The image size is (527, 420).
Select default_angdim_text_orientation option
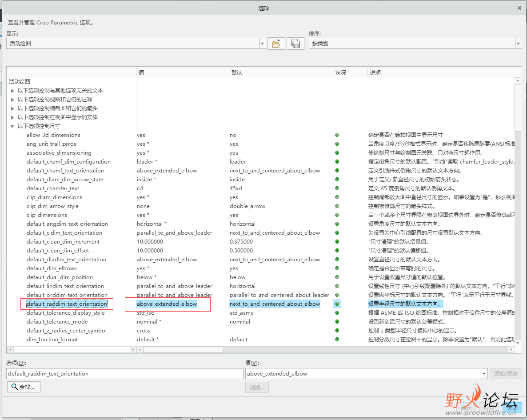pyautogui.click(x=67, y=224)
